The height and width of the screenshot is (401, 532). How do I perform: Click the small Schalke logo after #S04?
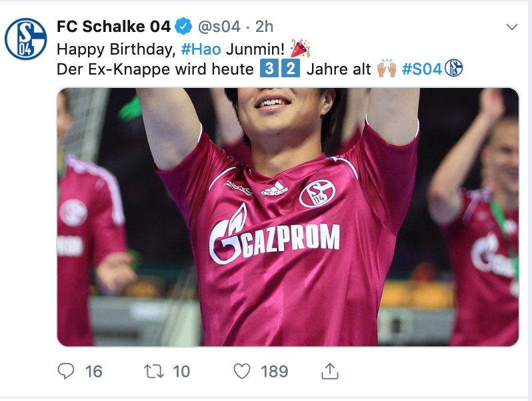point(454,69)
